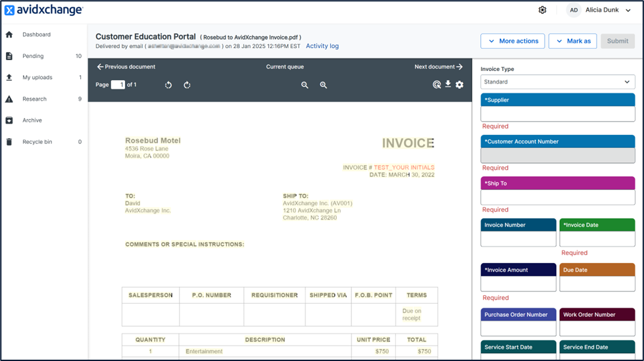Screen dimensions: 644x361
Task: Click the My uploads upload icon
Action: [x=9, y=77]
